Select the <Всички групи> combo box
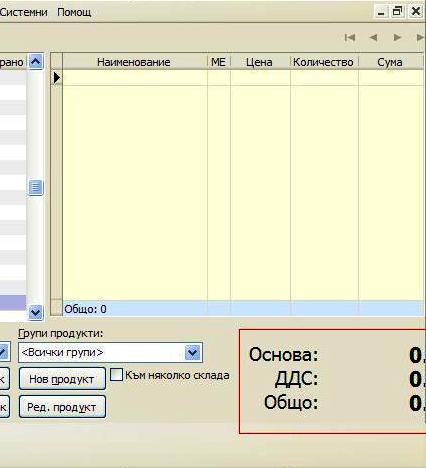The width and height of the screenshot is (426, 468). point(110,352)
